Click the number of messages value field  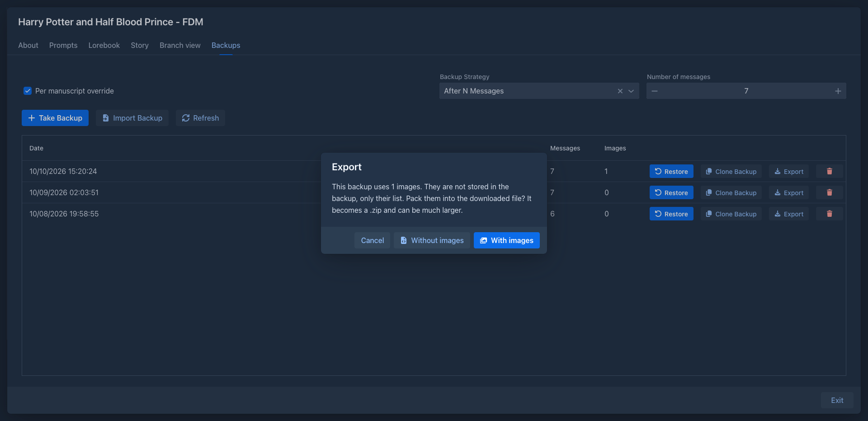pos(746,91)
